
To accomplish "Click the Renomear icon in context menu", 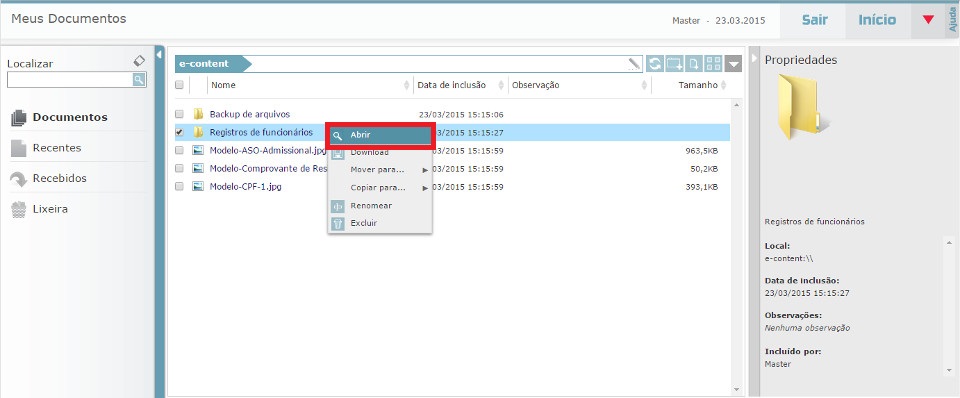I will tap(338, 206).
